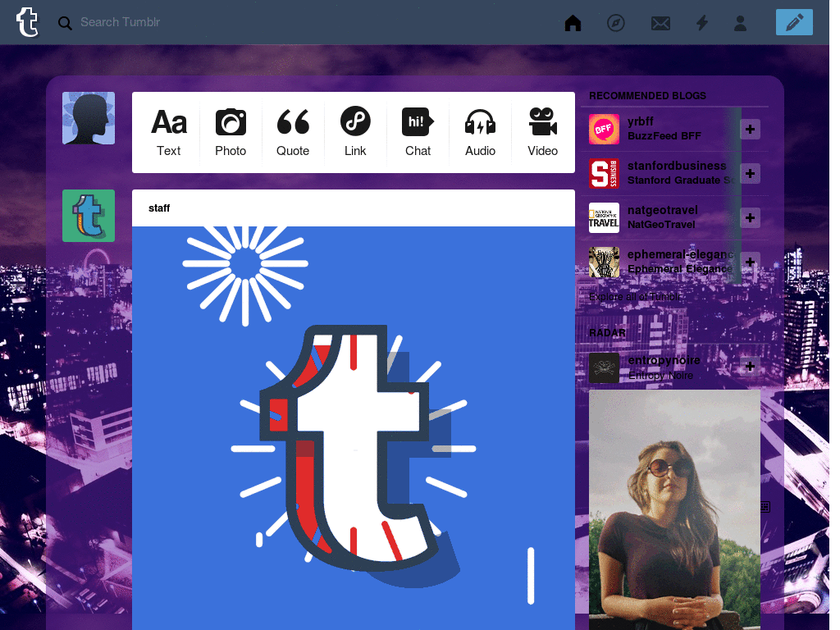This screenshot has width=840, height=630.
Task: Create a new Photo post
Action: pyautogui.click(x=231, y=132)
